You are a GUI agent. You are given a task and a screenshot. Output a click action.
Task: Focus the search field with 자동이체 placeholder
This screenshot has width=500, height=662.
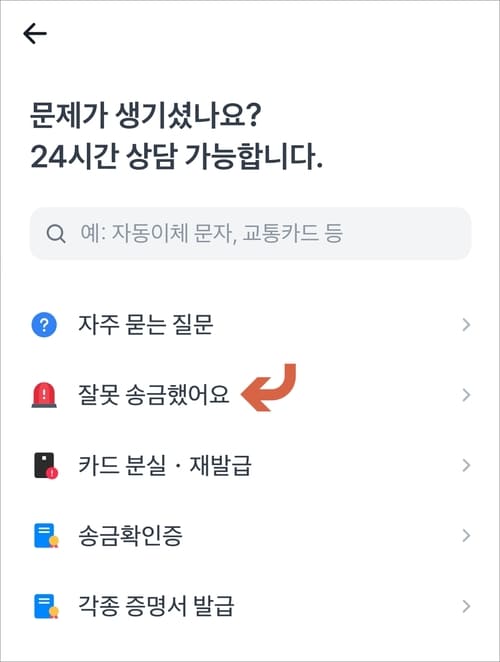tap(250, 233)
